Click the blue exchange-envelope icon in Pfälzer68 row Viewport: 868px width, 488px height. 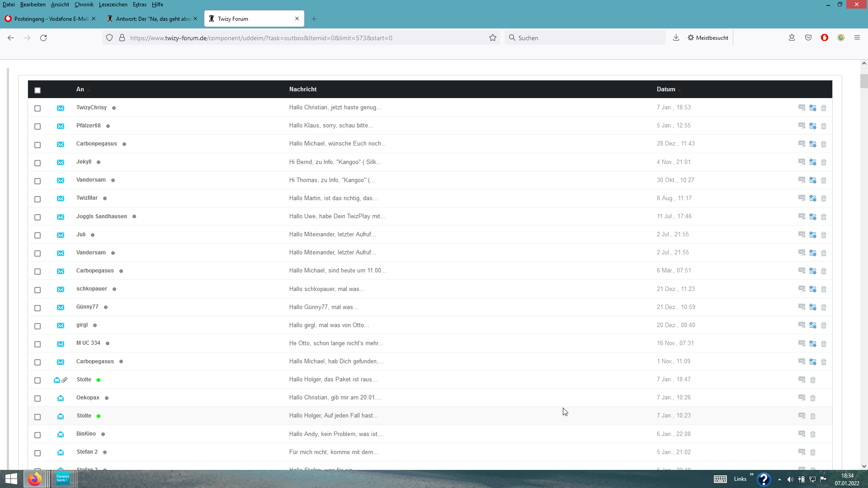click(813, 126)
